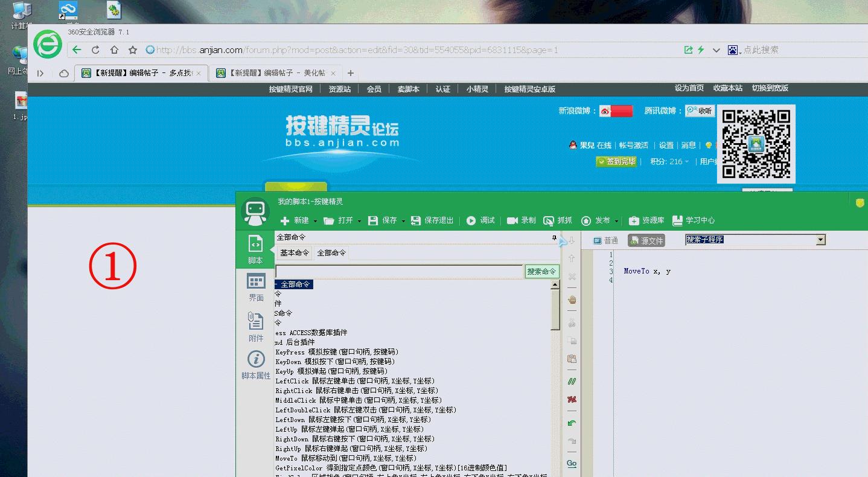
Task: Open the 资源库 resource library
Action: (x=647, y=220)
